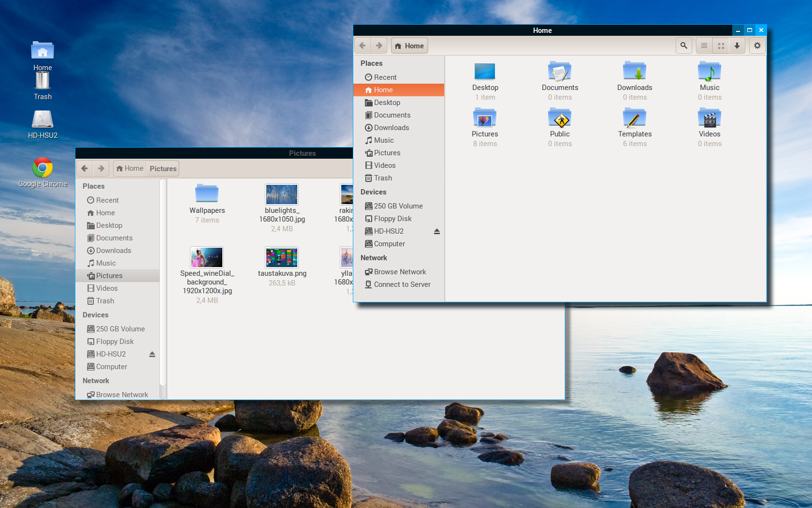Click Home breadcrumb in the Pictures window path bar
Screen dimensions: 812x508
[x=130, y=168]
